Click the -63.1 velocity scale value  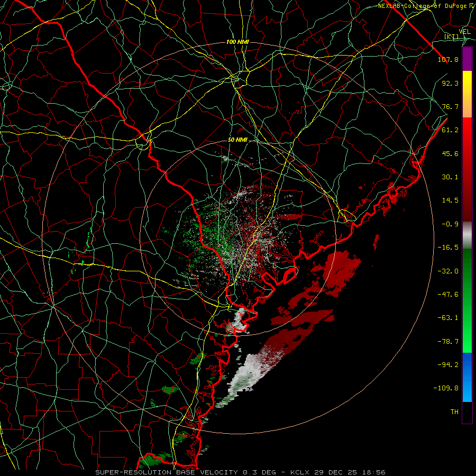click(x=448, y=318)
